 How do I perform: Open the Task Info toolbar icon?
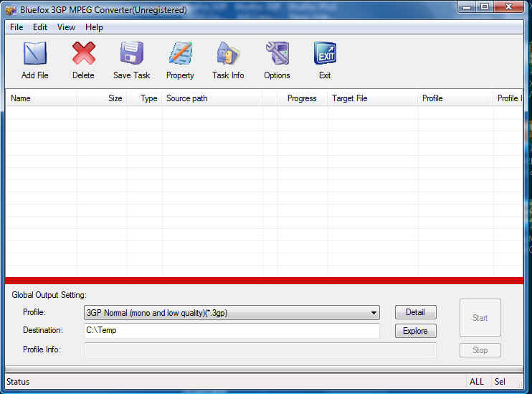tap(228, 53)
